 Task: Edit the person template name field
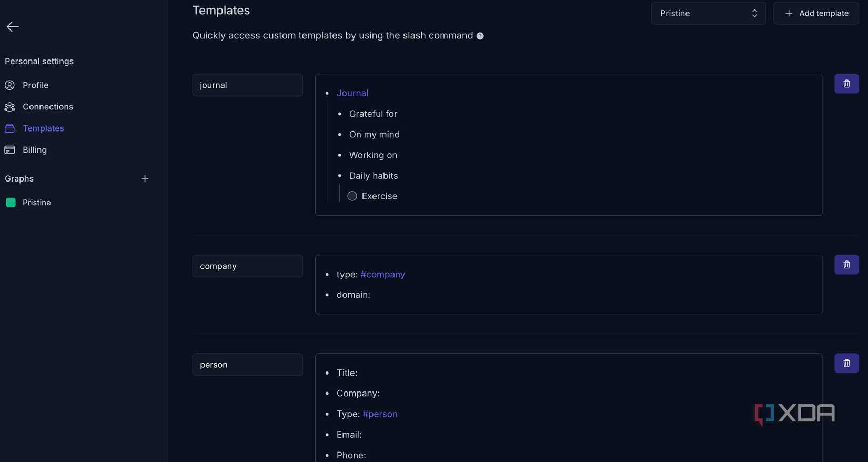[247, 364]
